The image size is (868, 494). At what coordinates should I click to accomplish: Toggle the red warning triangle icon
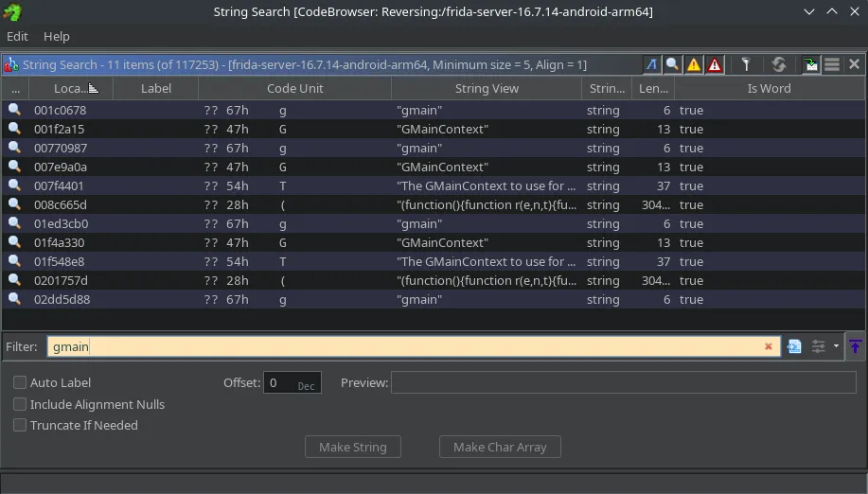[715, 64]
